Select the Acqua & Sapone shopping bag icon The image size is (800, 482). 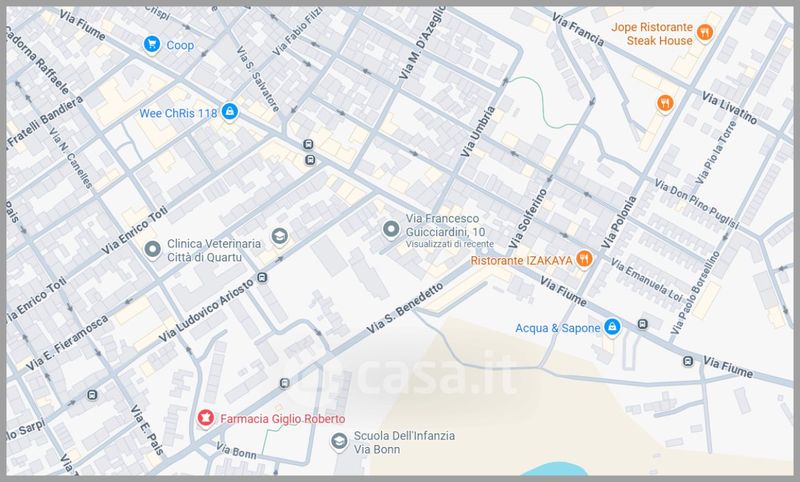click(x=612, y=326)
